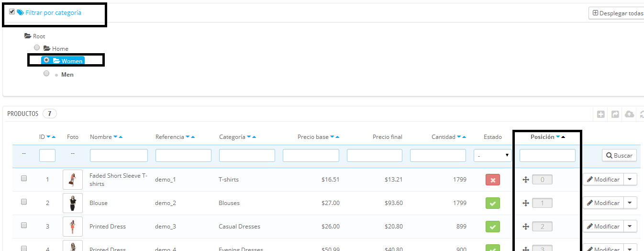Screen dimensions: 644x251
Task: Sort Posición column descending arrow
Action: pyautogui.click(x=558, y=137)
